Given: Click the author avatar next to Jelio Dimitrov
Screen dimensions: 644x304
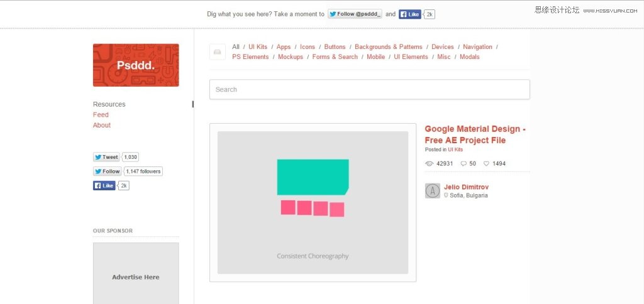Looking at the screenshot, I should tap(433, 191).
